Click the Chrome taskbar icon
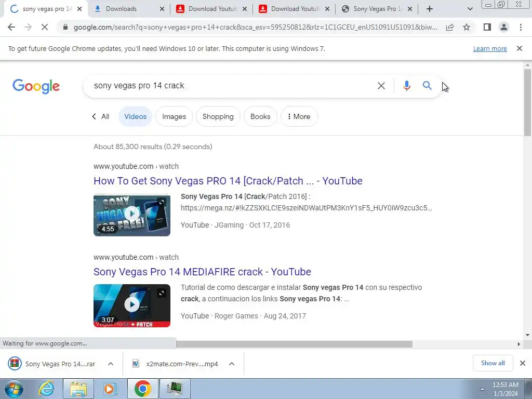This screenshot has width=532, height=399. (x=142, y=389)
